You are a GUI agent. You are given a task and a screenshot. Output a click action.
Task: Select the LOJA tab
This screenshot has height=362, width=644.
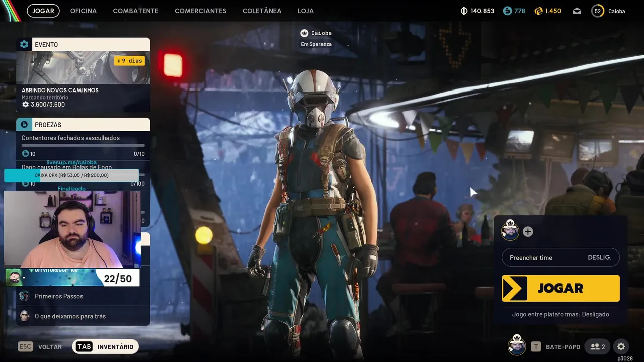click(x=306, y=11)
